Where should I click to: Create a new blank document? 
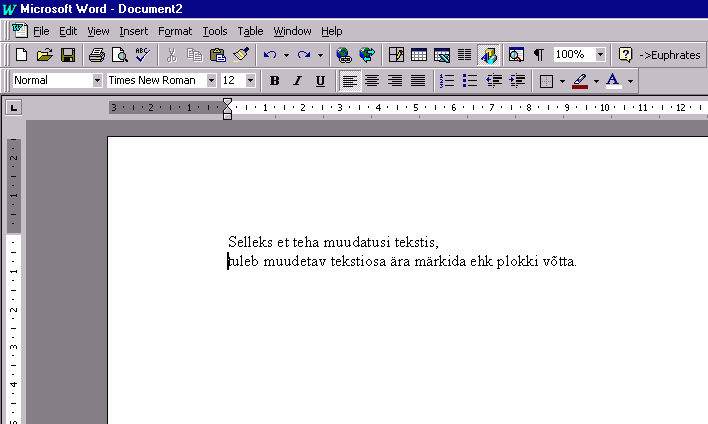[x=21, y=55]
